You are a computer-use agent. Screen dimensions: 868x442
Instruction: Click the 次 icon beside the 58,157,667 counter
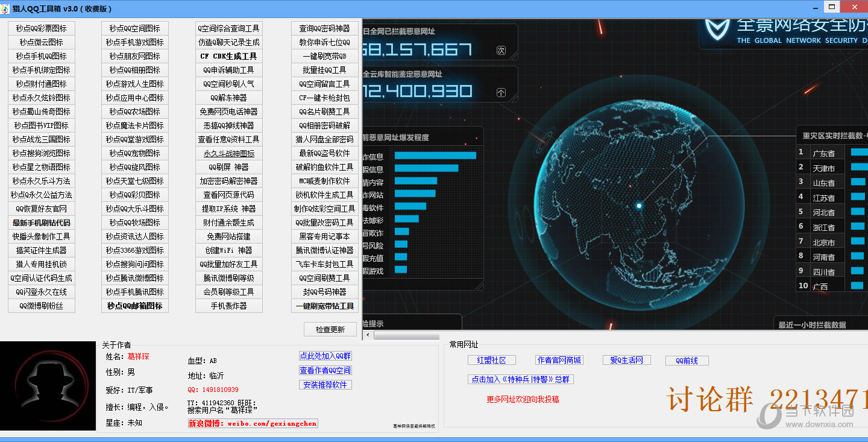501,51
